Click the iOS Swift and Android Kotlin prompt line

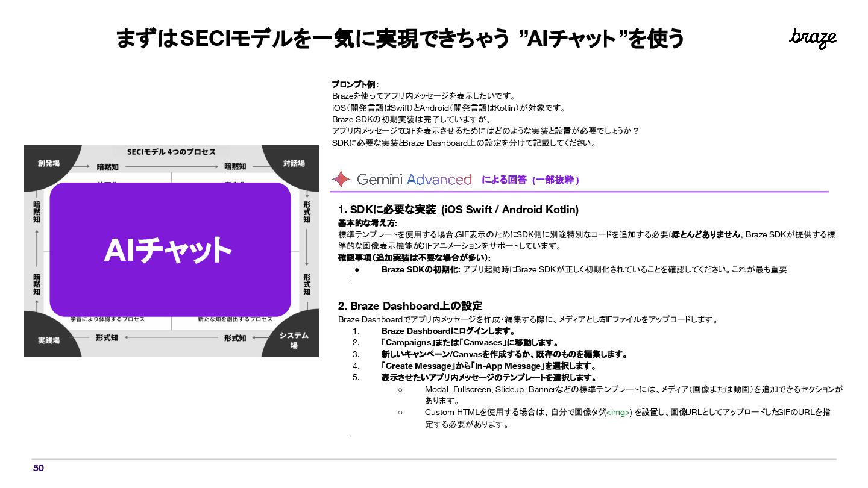pyautogui.click(x=449, y=108)
